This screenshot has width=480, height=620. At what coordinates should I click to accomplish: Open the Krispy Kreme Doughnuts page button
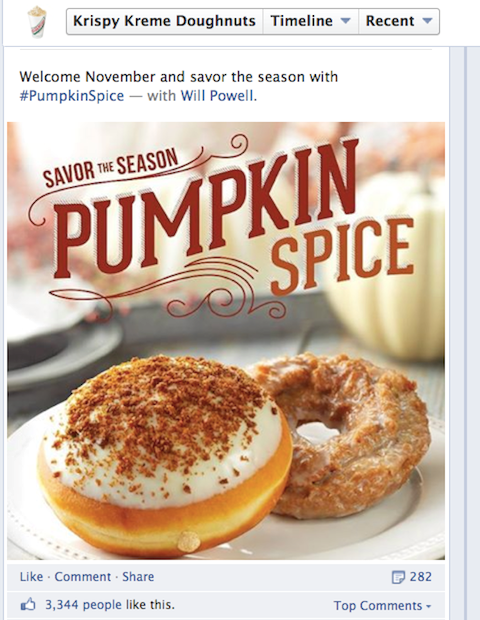[164, 21]
